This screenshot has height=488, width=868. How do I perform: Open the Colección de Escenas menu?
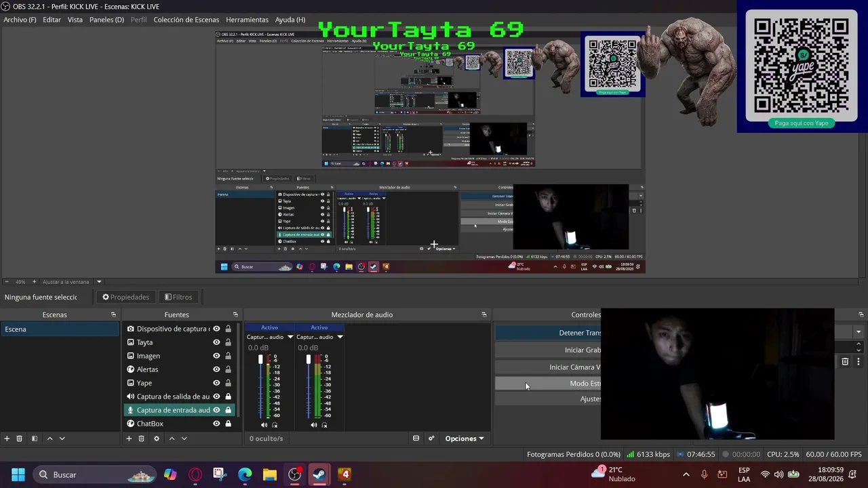click(186, 20)
